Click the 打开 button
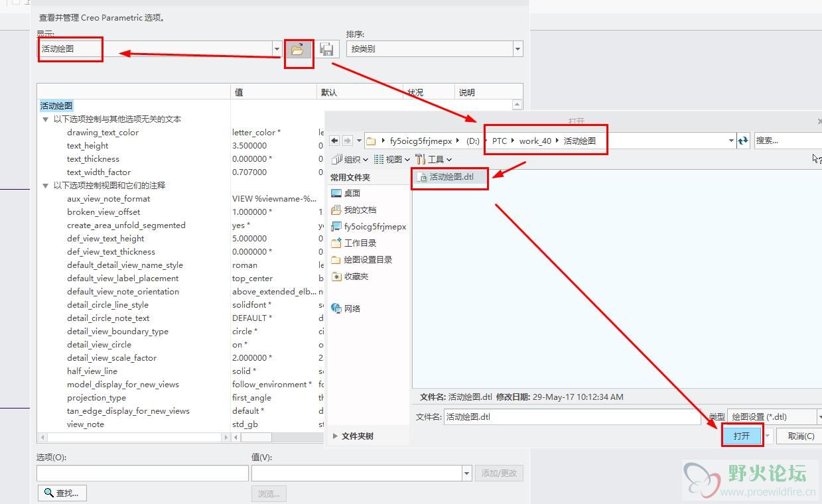 coord(742,436)
